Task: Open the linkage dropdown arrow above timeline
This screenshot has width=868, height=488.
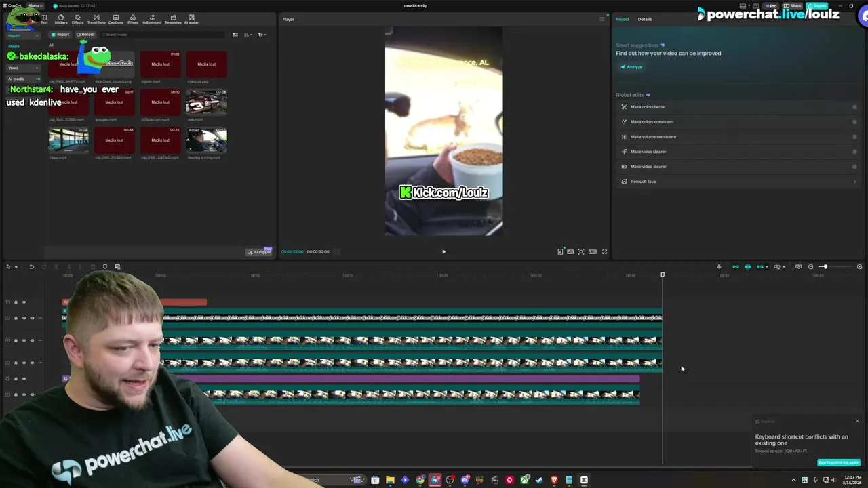Action: coord(767,266)
